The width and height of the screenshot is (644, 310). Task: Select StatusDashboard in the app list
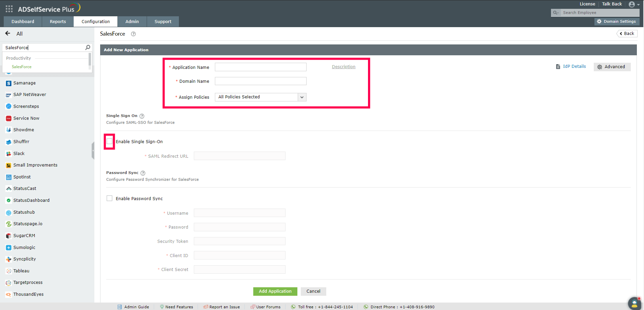pyautogui.click(x=32, y=200)
